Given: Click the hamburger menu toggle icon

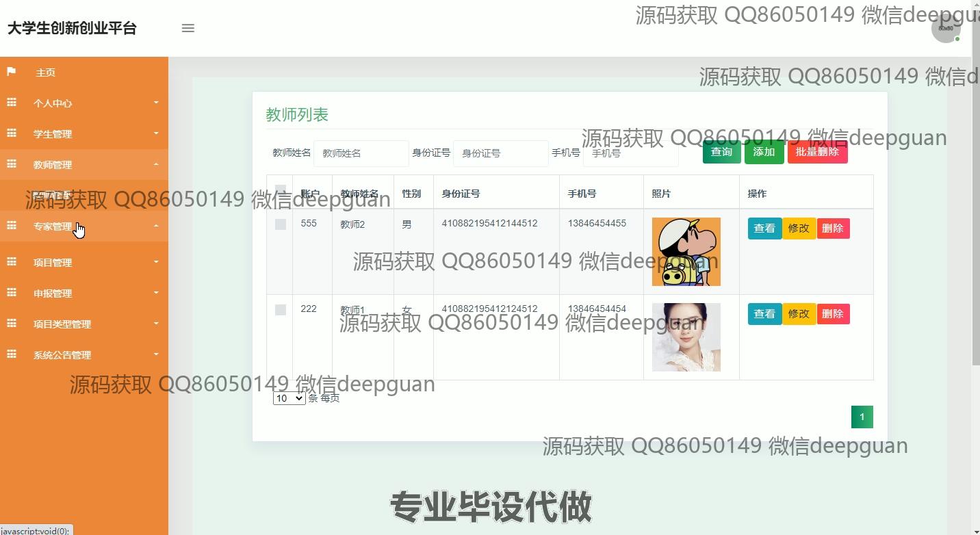Looking at the screenshot, I should pos(188,28).
